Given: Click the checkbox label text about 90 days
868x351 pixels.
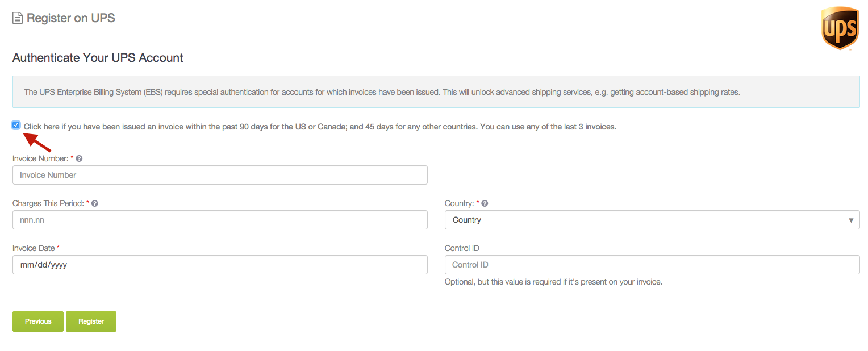Looking at the screenshot, I should coord(320,127).
